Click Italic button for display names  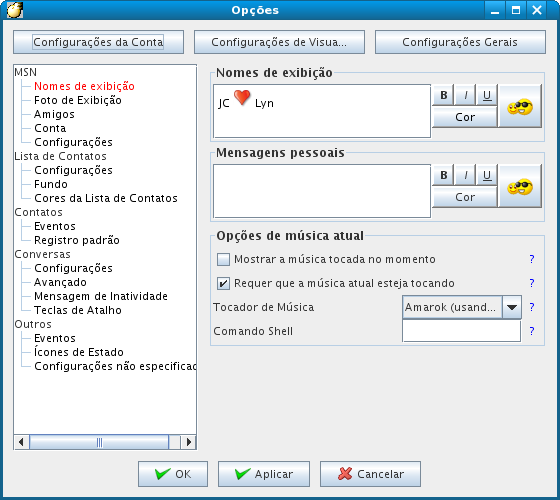coord(465,95)
